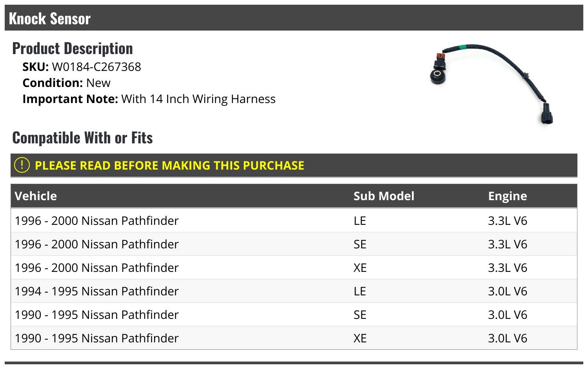
Task: Click the Knock Sensor title header
Action: [50, 18]
